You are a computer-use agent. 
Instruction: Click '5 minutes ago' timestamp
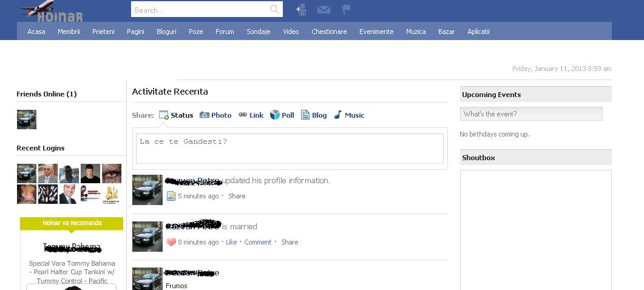pos(198,196)
